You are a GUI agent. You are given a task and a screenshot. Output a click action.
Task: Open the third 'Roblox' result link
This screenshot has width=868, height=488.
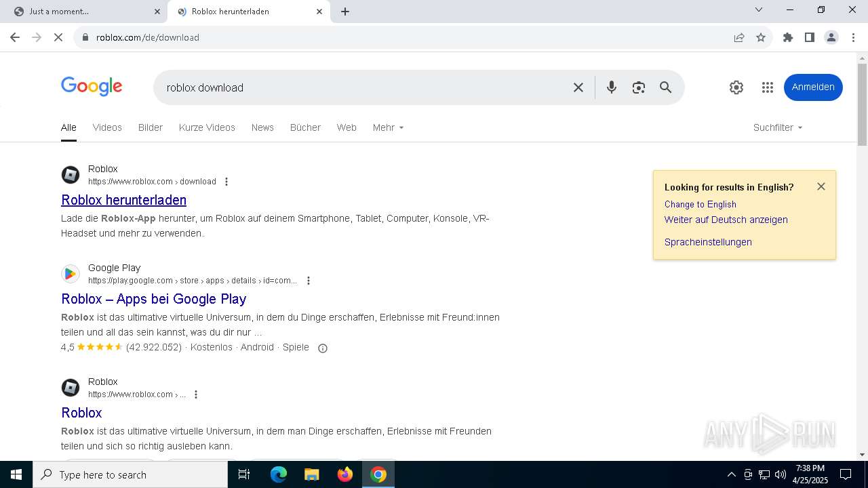pyautogui.click(x=81, y=413)
